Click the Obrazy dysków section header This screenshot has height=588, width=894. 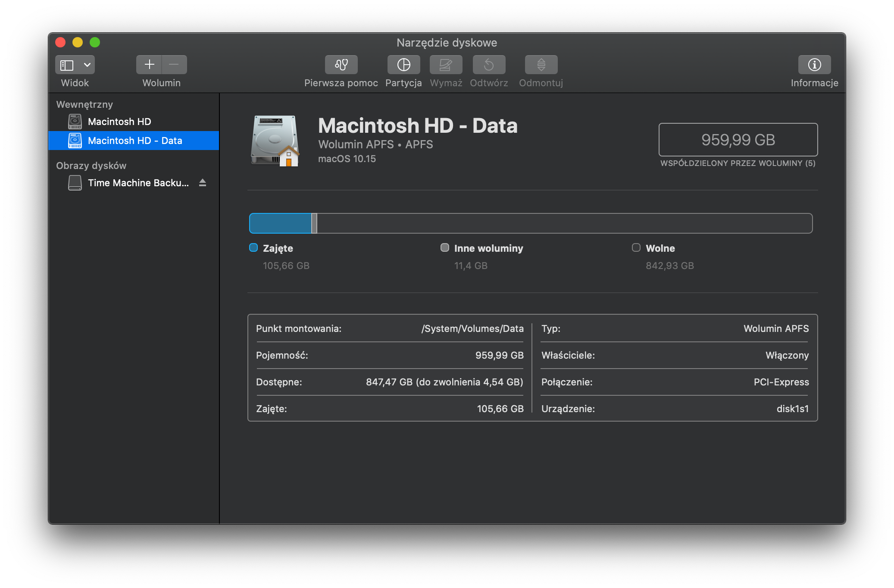pos(91,166)
